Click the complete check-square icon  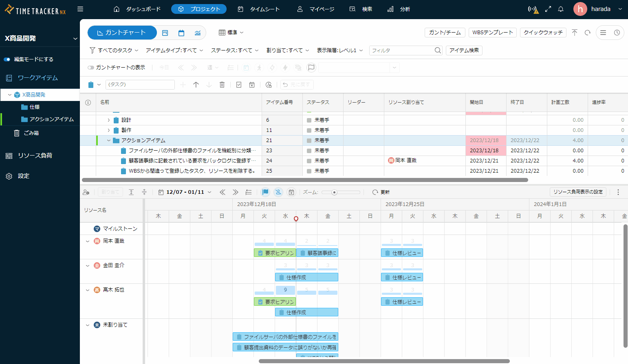pos(239,85)
